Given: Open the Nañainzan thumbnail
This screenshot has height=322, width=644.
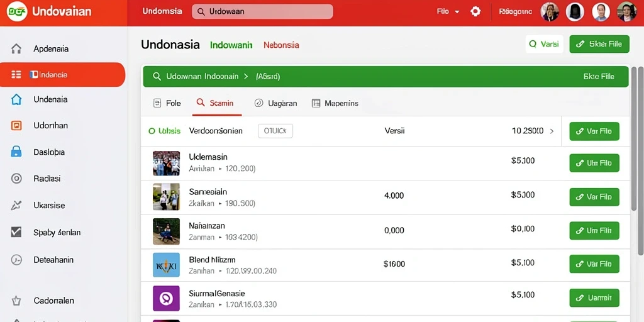Looking at the screenshot, I should coord(166,231).
